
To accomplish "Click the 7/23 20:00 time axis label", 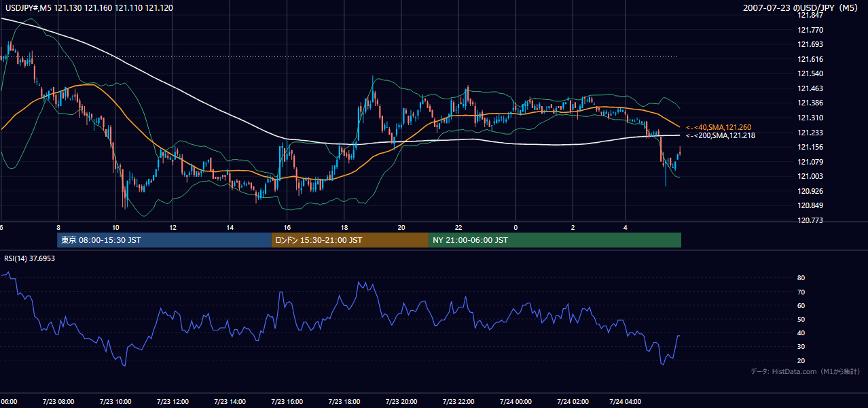I will tap(401, 401).
